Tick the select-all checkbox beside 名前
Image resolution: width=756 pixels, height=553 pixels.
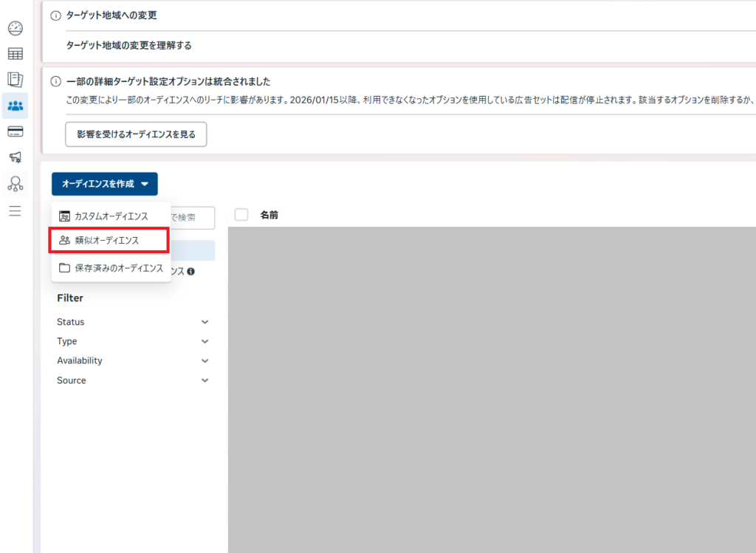241,215
